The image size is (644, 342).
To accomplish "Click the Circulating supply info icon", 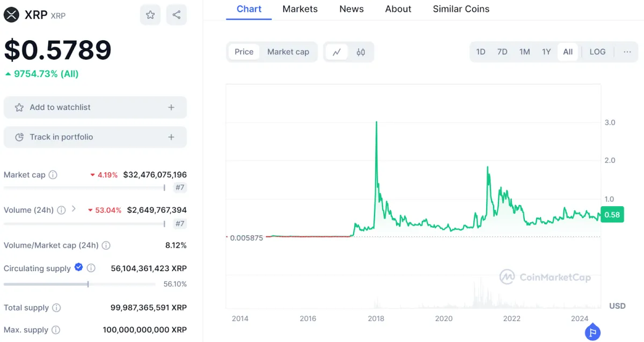I will tap(91, 268).
